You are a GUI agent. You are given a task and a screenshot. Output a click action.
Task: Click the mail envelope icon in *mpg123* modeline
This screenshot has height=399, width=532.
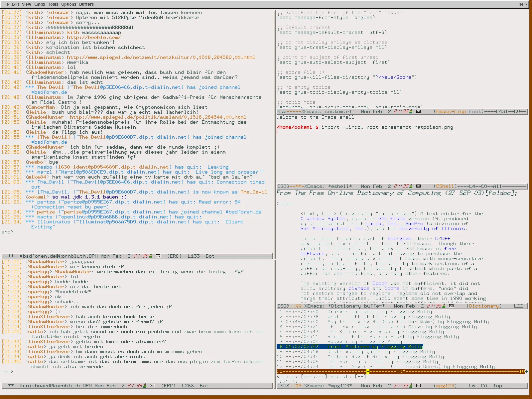[418, 386]
